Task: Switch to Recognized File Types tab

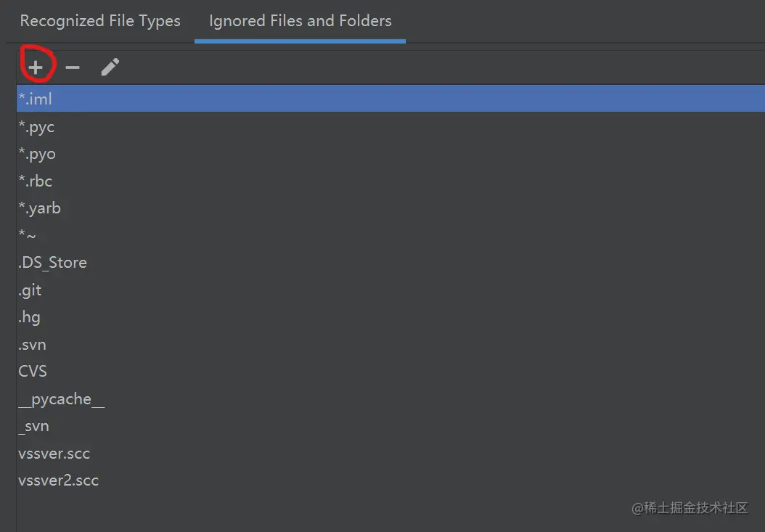Action: (100, 21)
